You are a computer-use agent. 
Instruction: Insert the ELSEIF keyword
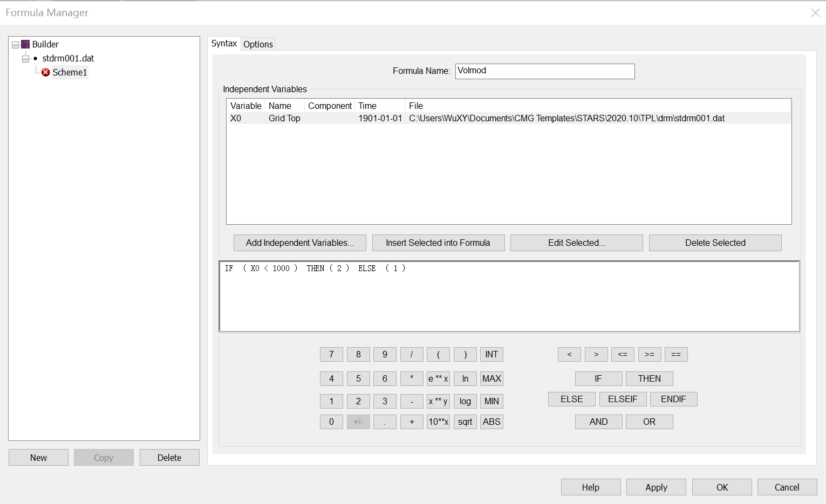tap(623, 399)
